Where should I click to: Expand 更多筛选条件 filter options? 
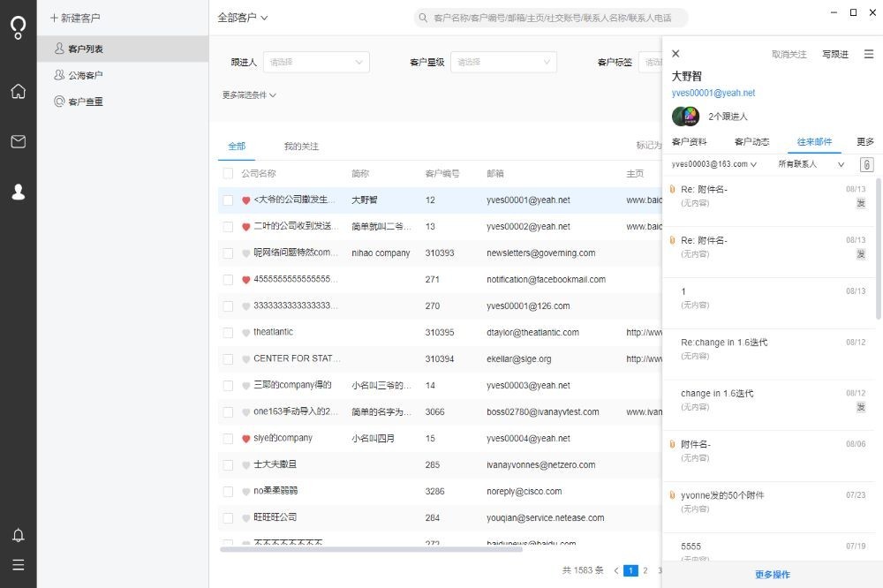(x=249, y=95)
